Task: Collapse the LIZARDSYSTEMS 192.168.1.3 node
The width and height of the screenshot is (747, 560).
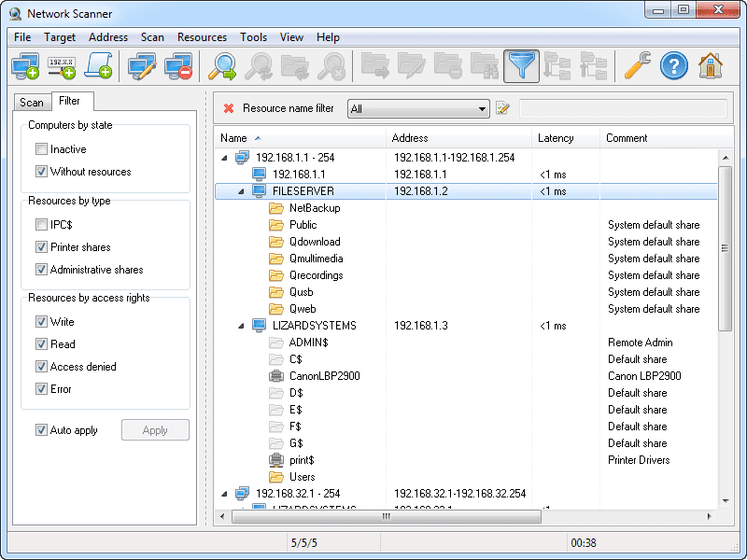Action: click(x=241, y=326)
